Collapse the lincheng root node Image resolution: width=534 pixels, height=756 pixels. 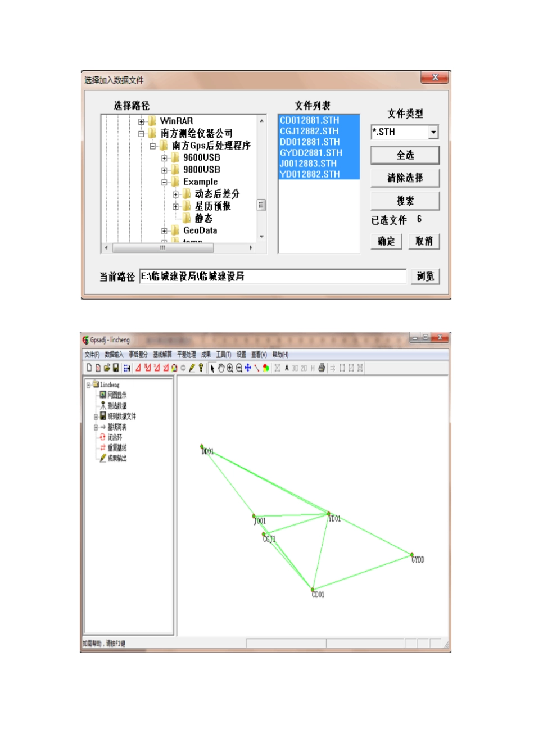[x=88, y=385]
